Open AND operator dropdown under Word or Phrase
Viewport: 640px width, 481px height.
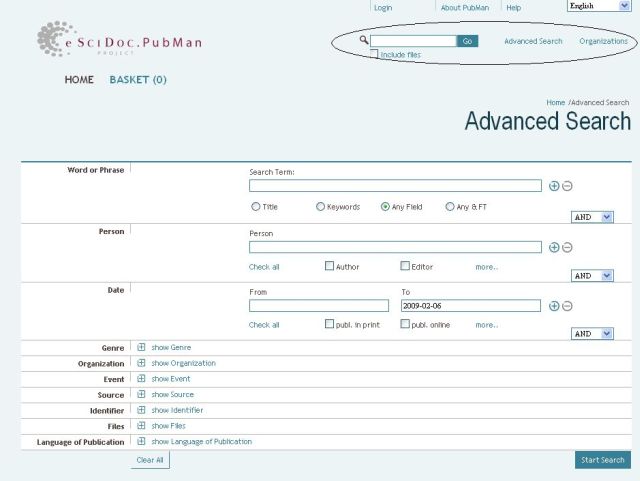click(592, 217)
